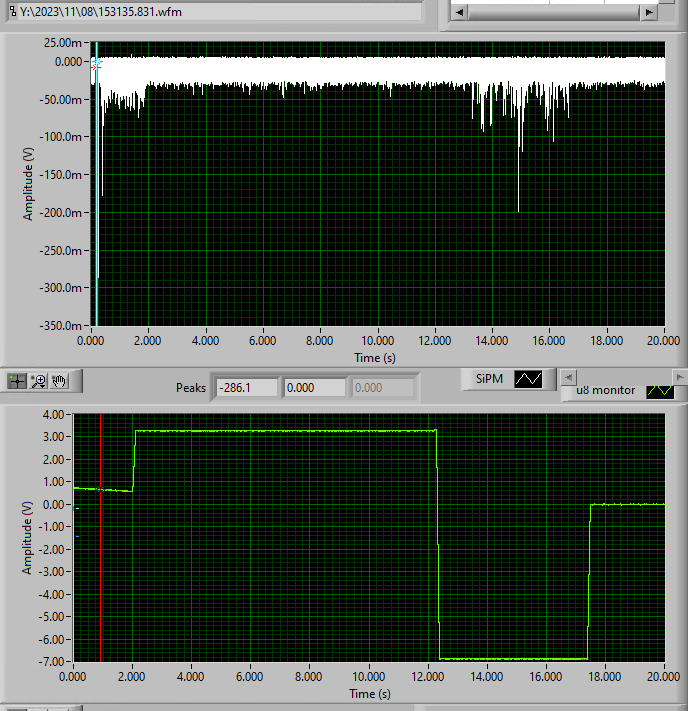The width and height of the screenshot is (688, 711).
Task: Open the SiPM plot style swatch
Action: (x=528, y=379)
